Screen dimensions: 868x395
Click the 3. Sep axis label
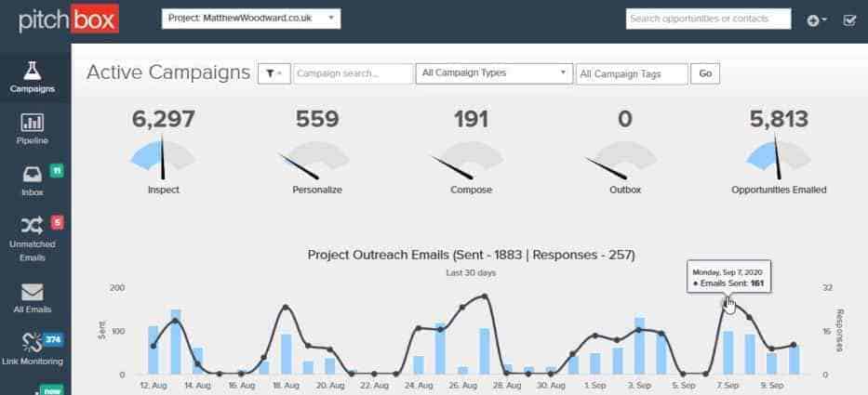pos(639,386)
